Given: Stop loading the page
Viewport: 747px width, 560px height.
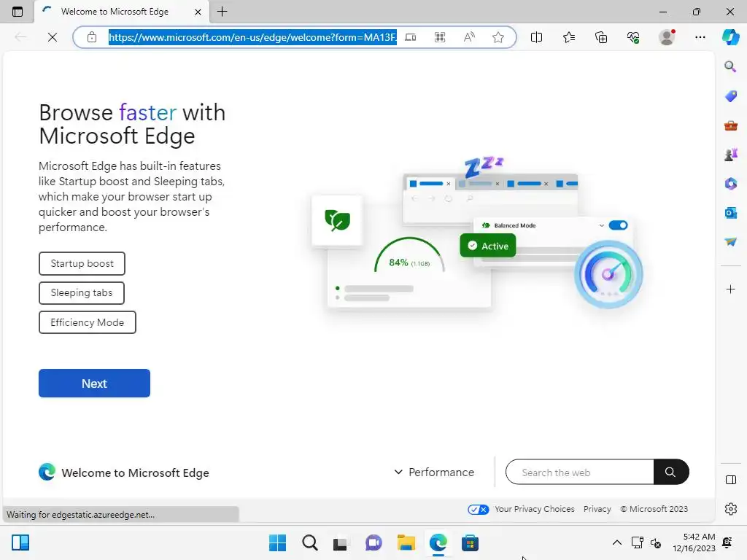Looking at the screenshot, I should (53, 37).
